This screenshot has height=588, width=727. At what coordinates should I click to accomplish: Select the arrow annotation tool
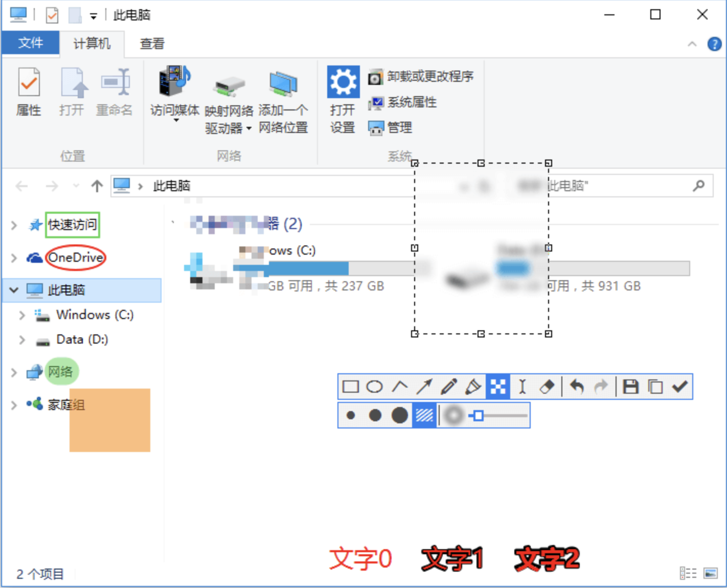click(x=424, y=387)
